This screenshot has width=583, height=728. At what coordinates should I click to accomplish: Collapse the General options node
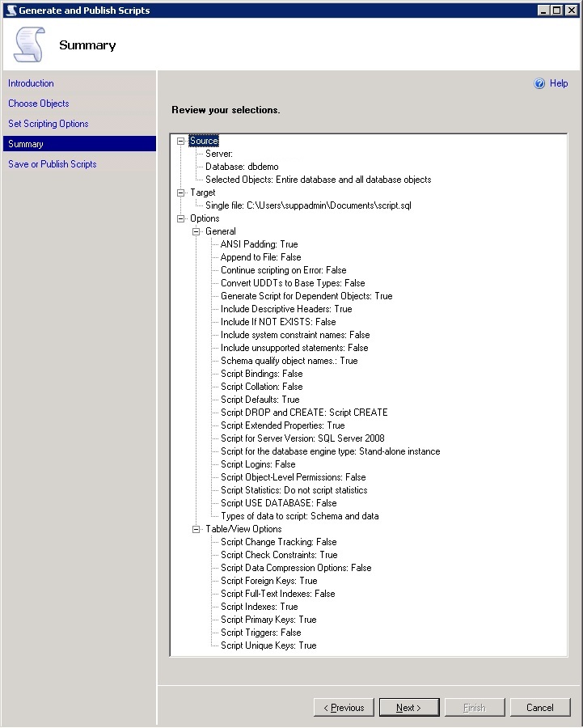(x=196, y=231)
